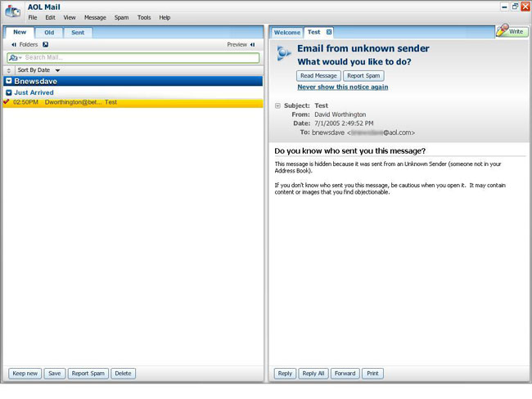Collapse the Folders panel arrow icon
This screenshot has height=399, width=532.
point(14,44)
